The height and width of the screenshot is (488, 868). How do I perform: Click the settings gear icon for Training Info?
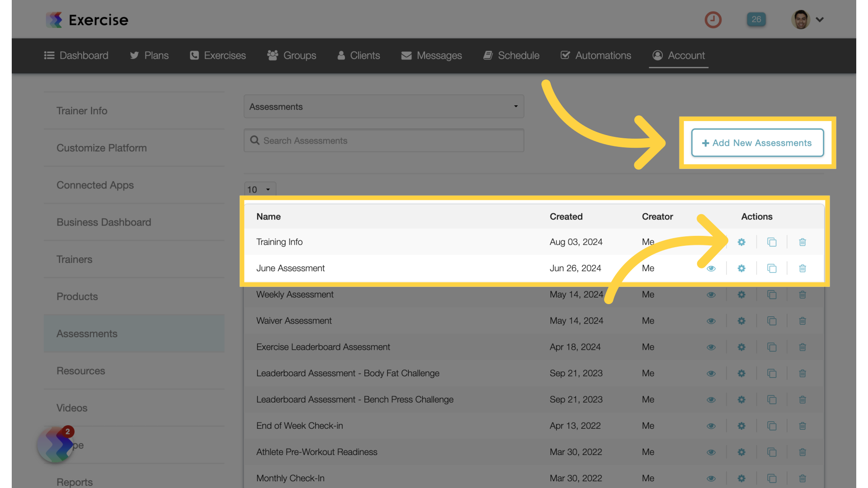(741, 242)
